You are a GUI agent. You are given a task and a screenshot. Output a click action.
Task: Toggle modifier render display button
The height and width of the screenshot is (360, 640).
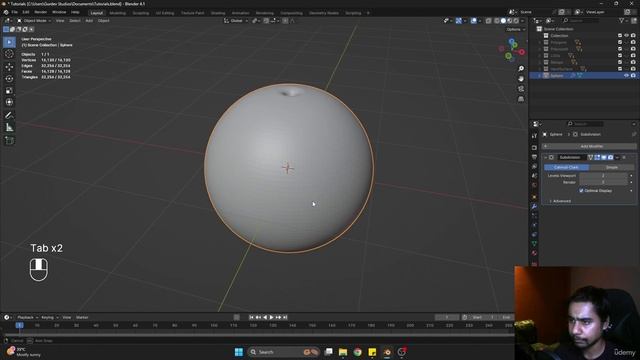[x=611, y=157]
